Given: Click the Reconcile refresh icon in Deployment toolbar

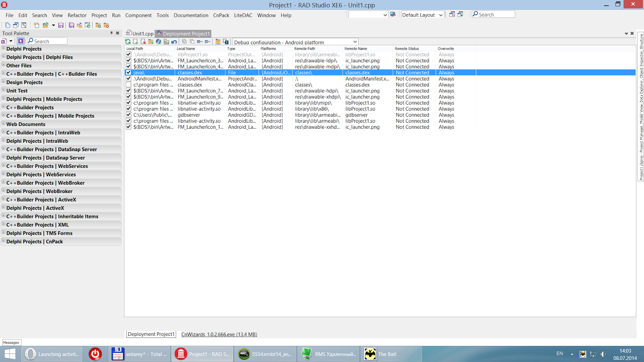Looking at the screenshot, I should (128, 42).
